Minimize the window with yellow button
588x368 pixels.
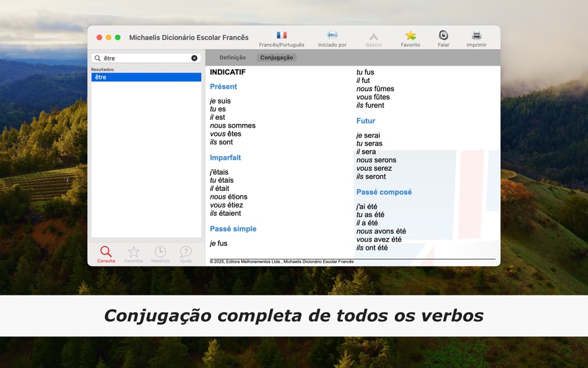[x=108, y=38]
